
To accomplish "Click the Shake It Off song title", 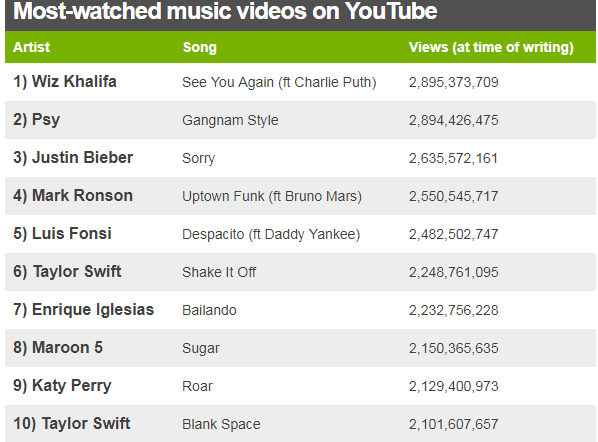I will pyautogui.click(x=219, y=272).
